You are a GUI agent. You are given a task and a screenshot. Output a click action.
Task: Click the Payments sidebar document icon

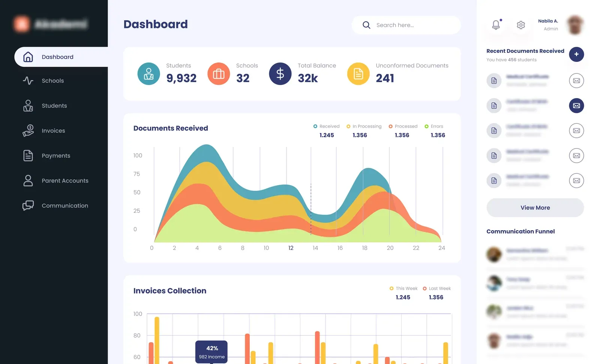[x=28, y=156]
